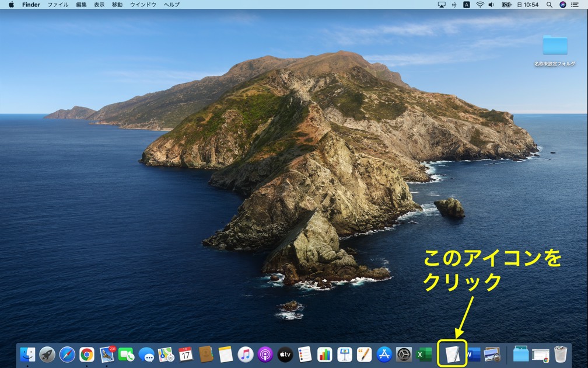Open Mail app with unread badge

coord(107,354)
